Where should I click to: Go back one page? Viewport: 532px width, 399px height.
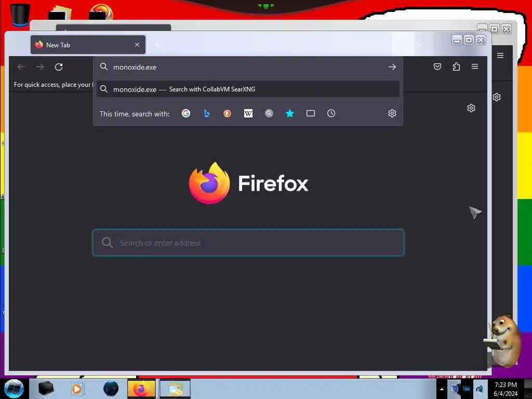point(21,67)
